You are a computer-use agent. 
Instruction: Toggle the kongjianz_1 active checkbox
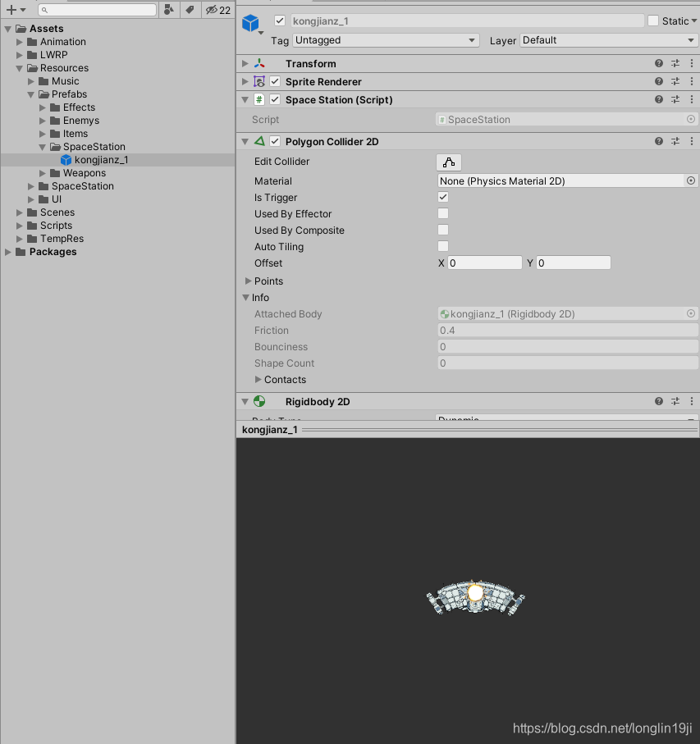(280, 21)
